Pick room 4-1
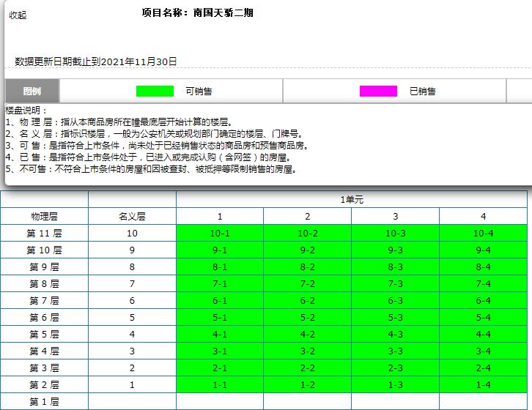The image size is (532, 410). (x=220, y=334)
